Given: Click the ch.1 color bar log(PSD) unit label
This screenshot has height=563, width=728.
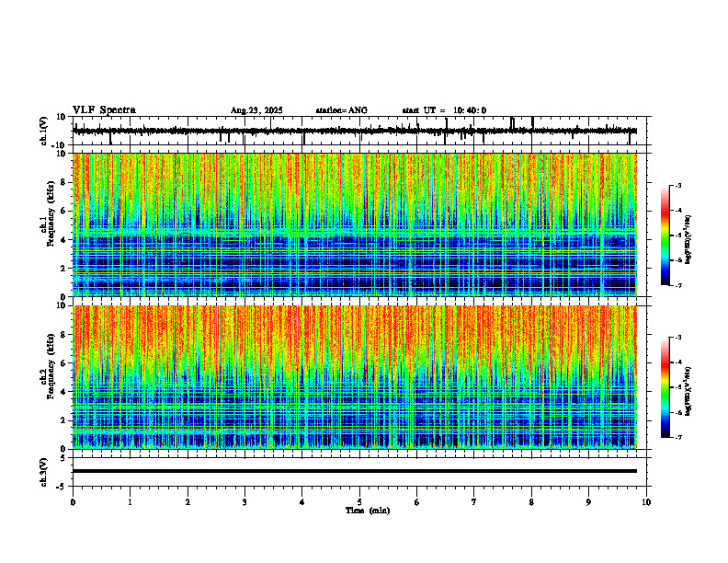Looking at the screenshot, I should pos(688,240).
